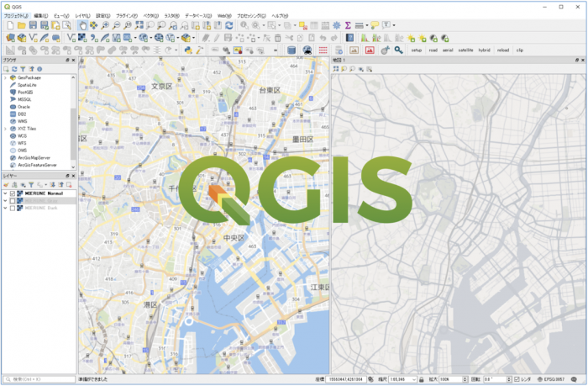Open the scale 縮尺 dropdown in status bar
The width and height of the screenshot is (588, 386).
click(x=413, y=379)
